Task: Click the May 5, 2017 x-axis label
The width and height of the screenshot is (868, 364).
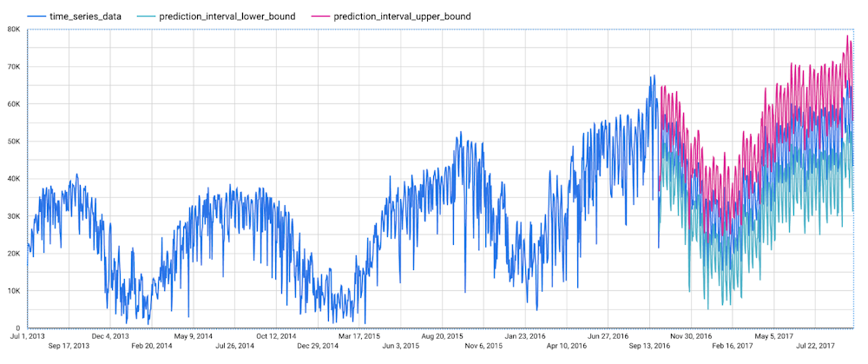Action: pyautogui.click(x=774, y=336)
